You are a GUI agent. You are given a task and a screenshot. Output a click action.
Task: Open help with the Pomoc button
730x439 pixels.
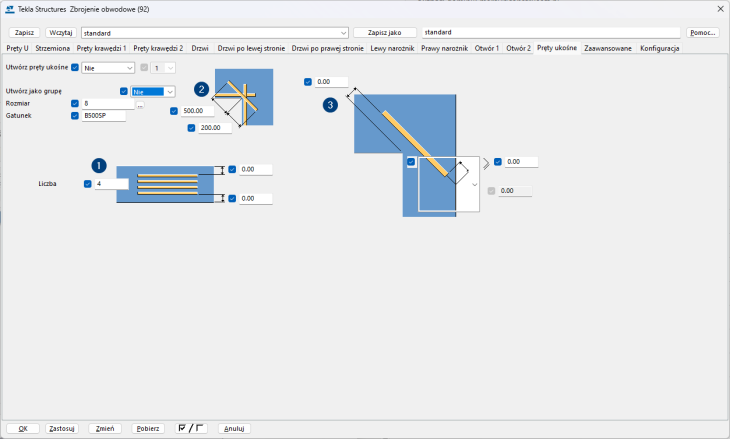coord(703,33)
